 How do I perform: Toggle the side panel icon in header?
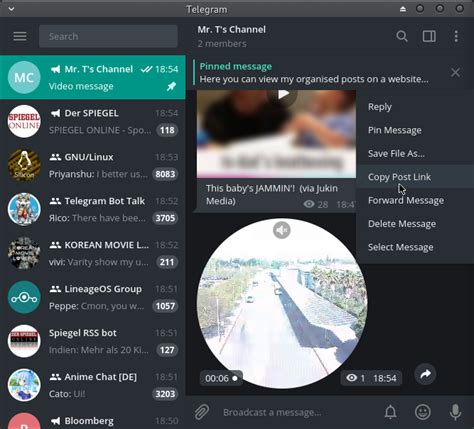click(429, 36)
